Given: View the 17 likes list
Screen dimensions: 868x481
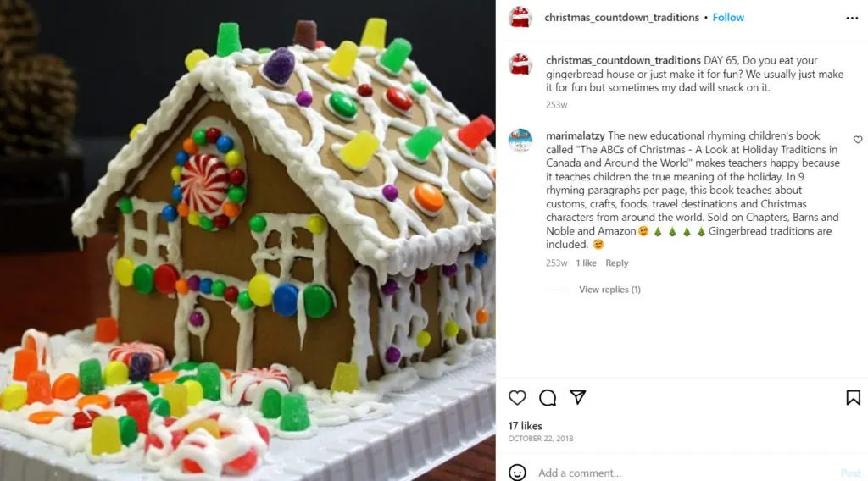Looking at the screenshot, I should tap(525, 426).
